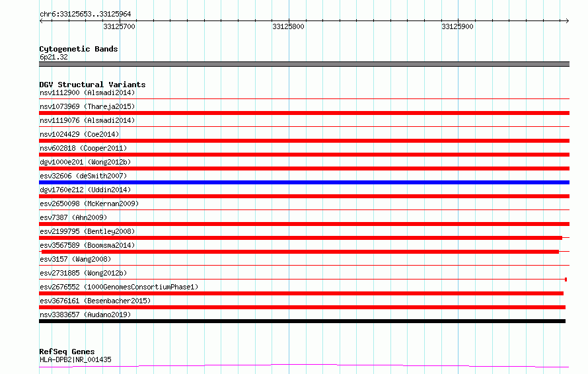Click the HLA-DPB2|NR_001435 gene label
Viewport: 588px width, 374px height.
coord(75,359)
